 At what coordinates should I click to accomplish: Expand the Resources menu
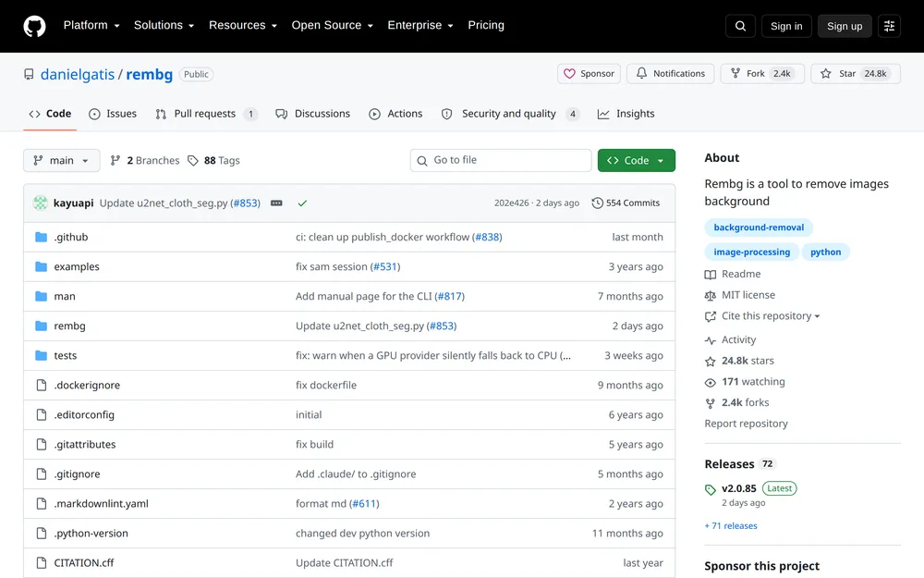pyautogui.click(x=243, y=25)
